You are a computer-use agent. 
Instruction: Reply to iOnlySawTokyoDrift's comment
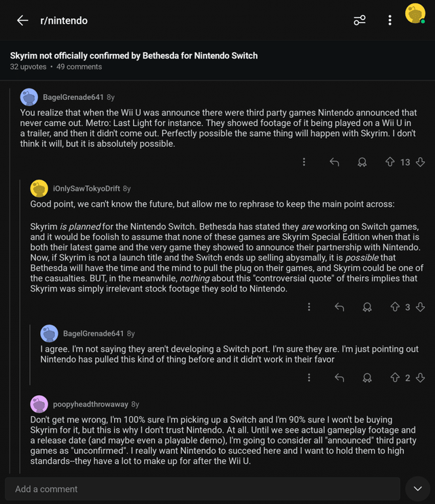click(x=339, y=307)
